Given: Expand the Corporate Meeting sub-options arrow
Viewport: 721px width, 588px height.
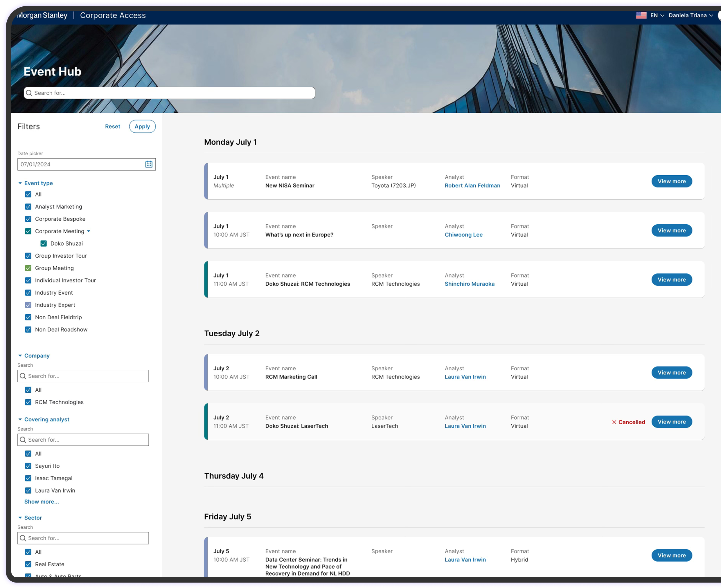Looking at the screenshot, I should click(89, 231).
